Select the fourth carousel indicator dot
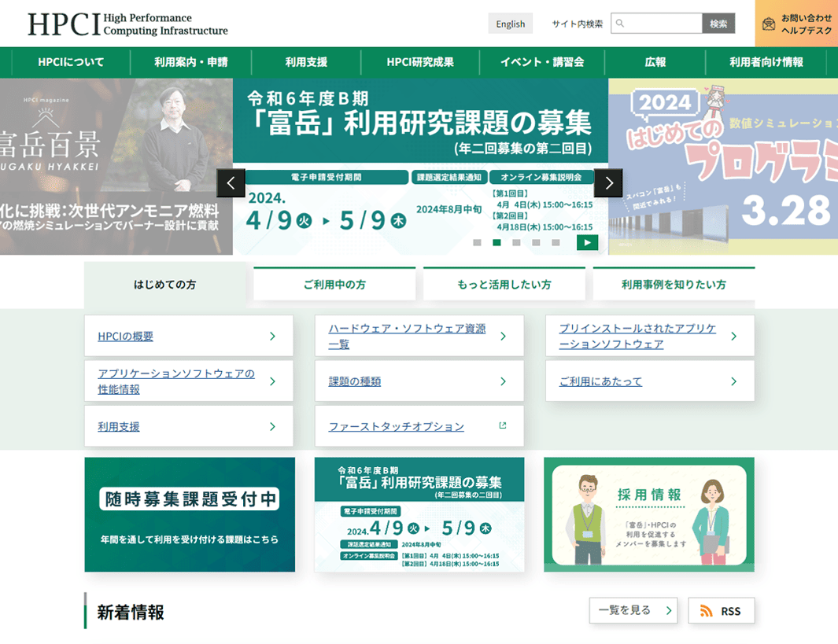Viewport: 838px width, 644px height. [536, 242]
